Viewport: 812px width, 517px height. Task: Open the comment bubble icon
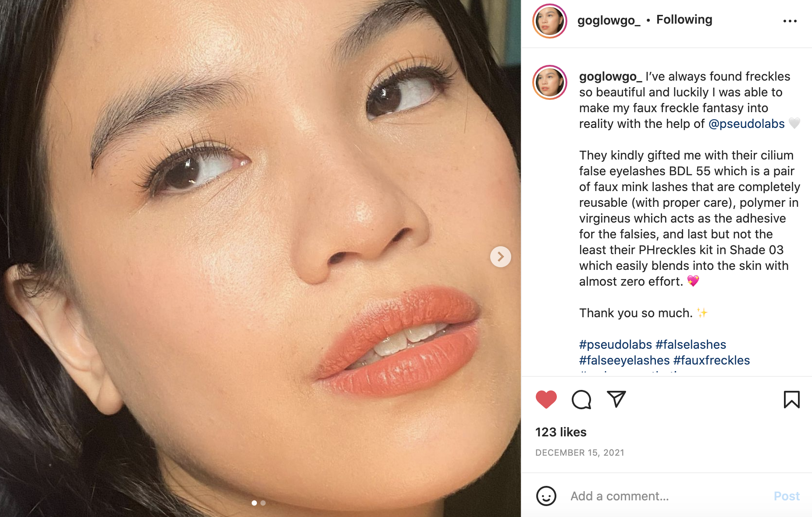(x=581, y=399)
